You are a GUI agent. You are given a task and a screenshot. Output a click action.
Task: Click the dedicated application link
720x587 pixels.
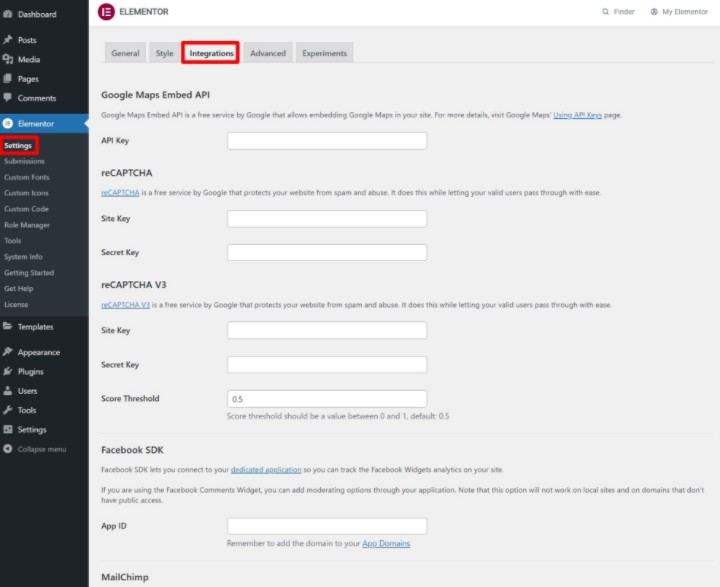coord(265,469)
